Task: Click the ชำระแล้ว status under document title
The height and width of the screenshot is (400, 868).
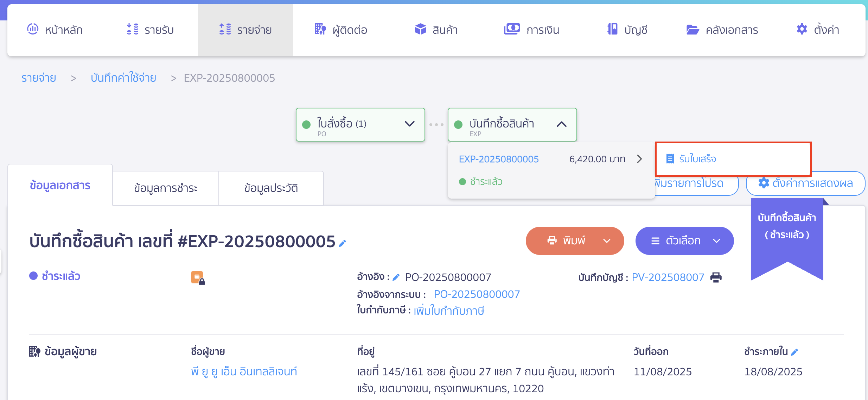Action: [x=55, y=276]
